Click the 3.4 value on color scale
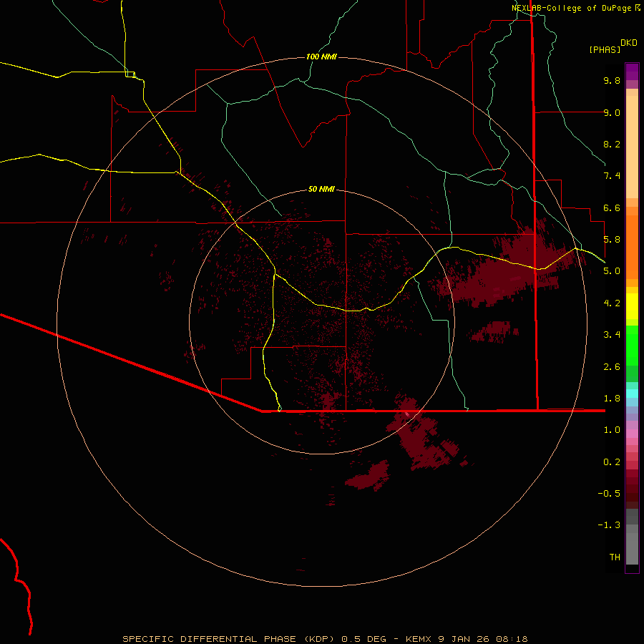The width and height of the screenshot is (644, 644). pyautogui.click(x=612, y=335)
